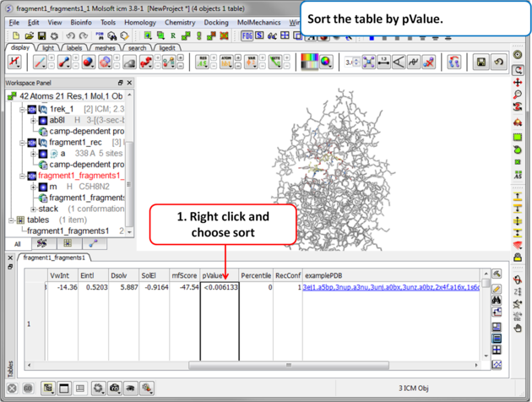Collapse the 1rek_1 object tree node
The height and width of the screenshot is (402, 532).
pyautogui.click(x=23, y=110)
